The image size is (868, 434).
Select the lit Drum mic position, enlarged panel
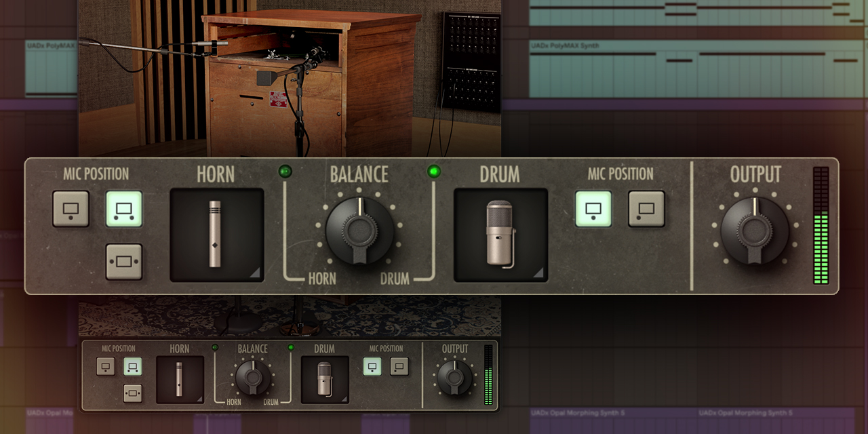(x=593, y=209)
